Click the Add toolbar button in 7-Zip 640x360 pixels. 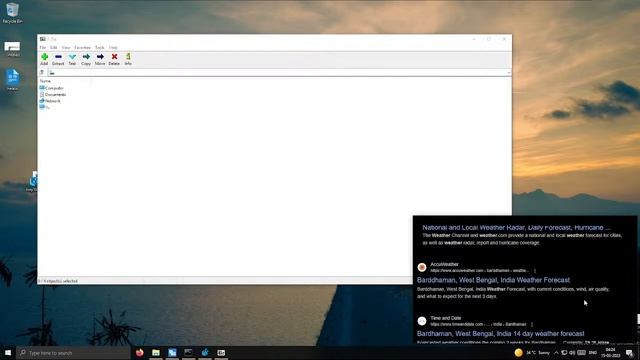pos(44,60)
